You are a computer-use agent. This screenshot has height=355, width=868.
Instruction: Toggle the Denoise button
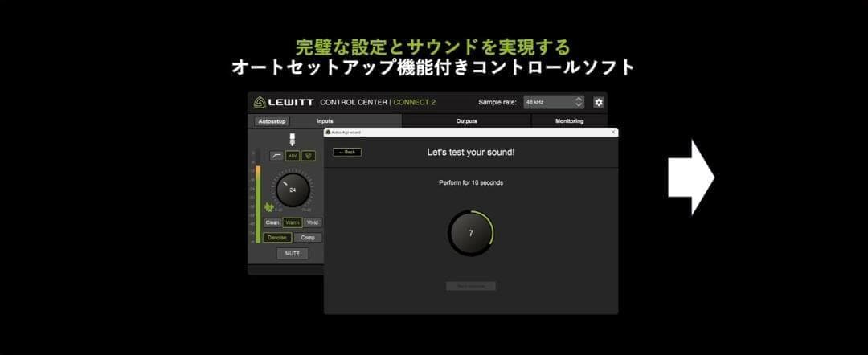pyautogui.click(x=277, y=237)
